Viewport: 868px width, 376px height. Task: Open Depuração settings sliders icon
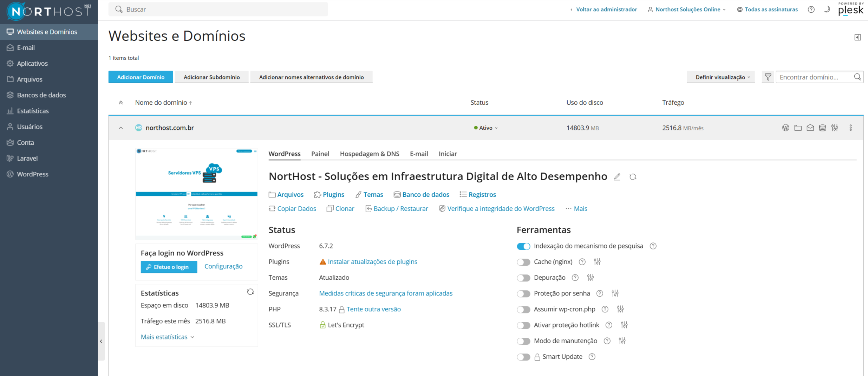[x=590, y=278]
